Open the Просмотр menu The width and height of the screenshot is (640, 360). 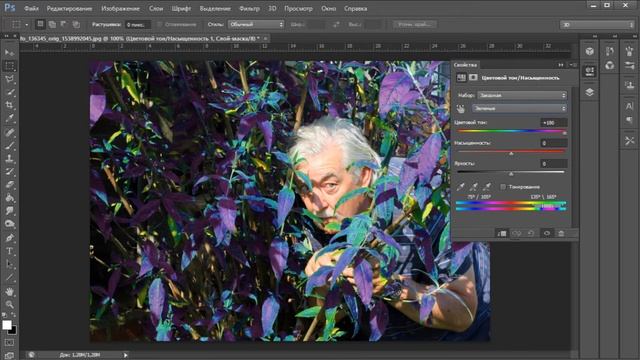click(298, 8)
